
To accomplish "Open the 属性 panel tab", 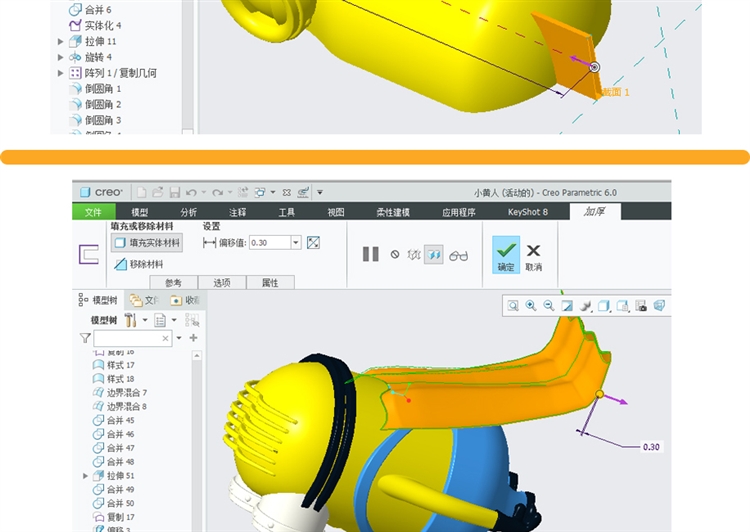I will pyautogui.click(x=270, y=283).
